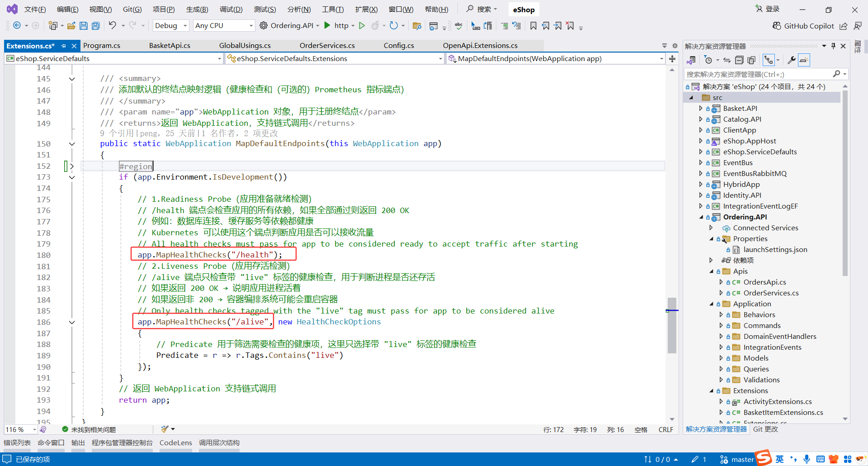Viewport: 868px width, 466px height.
Task: Pin the Solution Explorer panel
Action: [x=833, y=45]
